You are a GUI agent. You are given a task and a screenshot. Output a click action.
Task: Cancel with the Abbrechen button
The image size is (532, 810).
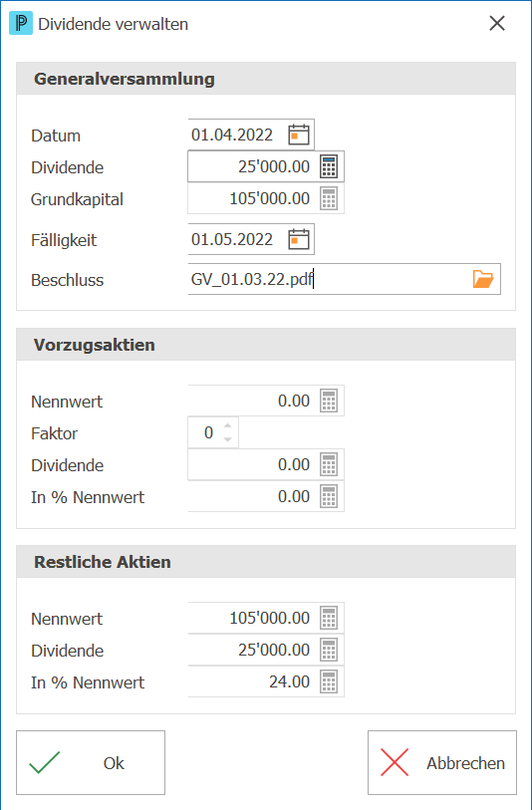coord(442,762)
